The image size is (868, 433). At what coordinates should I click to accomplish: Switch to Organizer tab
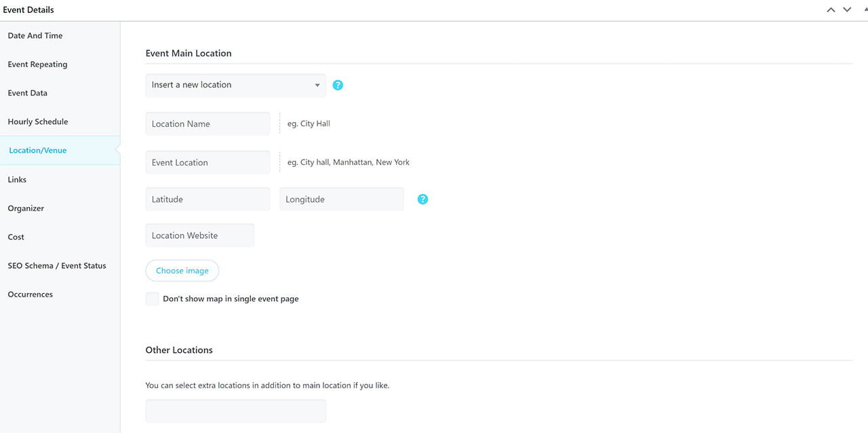pyautogui.click(x=26, y=208)
